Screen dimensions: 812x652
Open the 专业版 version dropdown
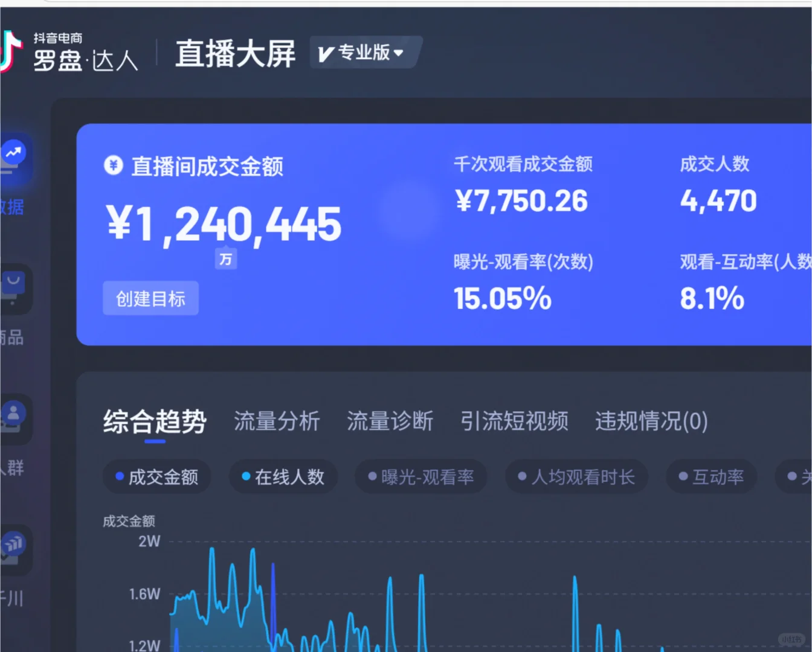click(365, 53)
